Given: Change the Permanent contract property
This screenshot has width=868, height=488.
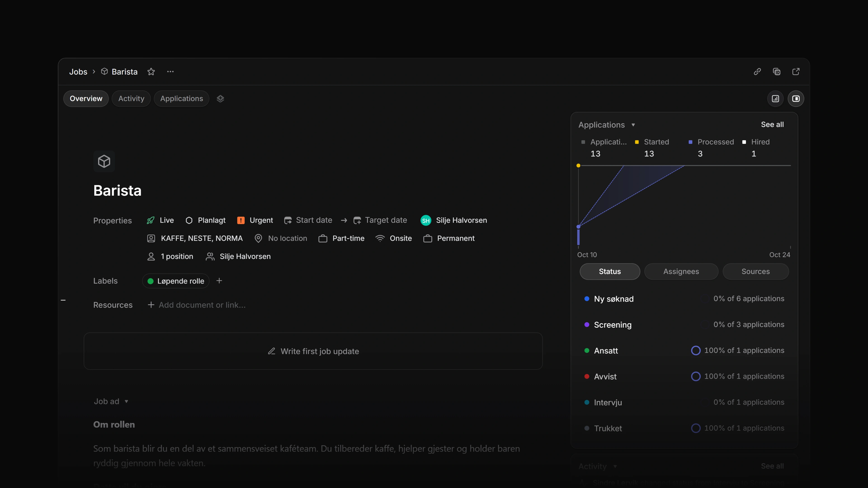Looking at the screenshot, I should [x=449, y=238].
